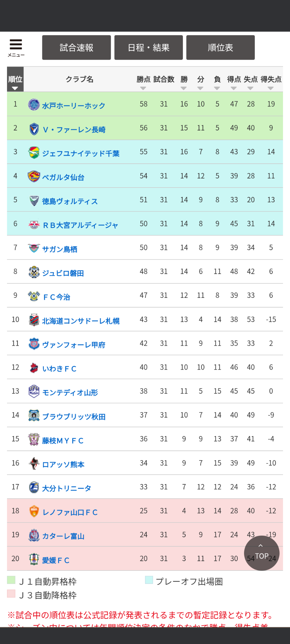Screen dimensions: 290x644
Task: Click the Consadole Sapporo club crest
Action: coord(34,320)
